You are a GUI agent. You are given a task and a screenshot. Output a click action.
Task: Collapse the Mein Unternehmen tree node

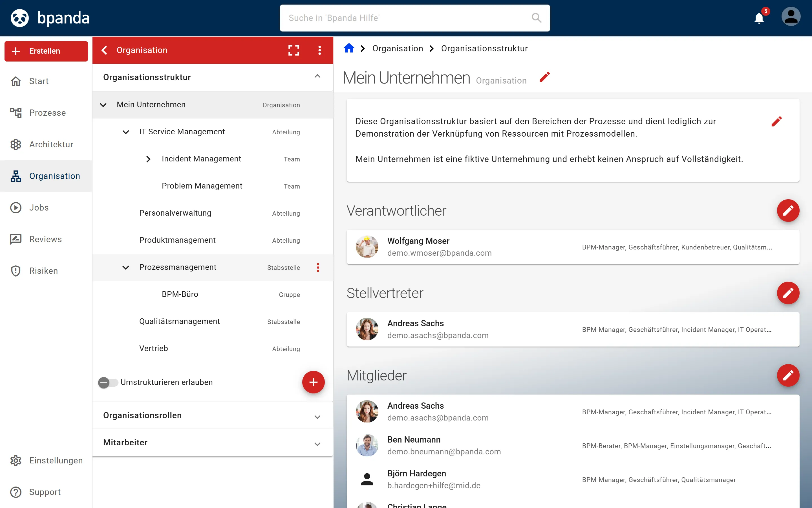click(x=103, y=105)
